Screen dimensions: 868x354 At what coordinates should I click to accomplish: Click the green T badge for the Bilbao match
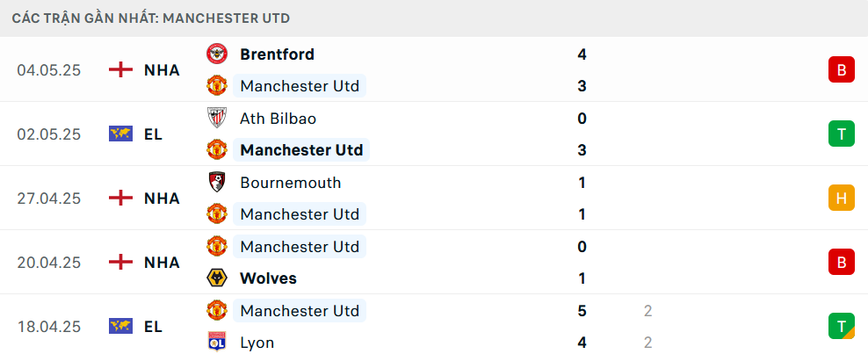pos(842,134)
